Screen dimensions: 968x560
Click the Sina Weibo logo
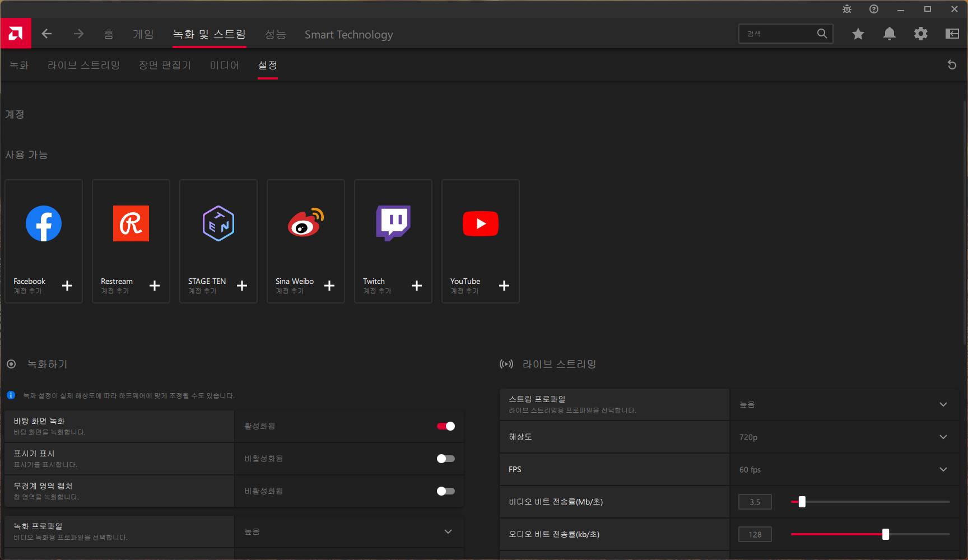pyautogui.click(x=306, y=222)
